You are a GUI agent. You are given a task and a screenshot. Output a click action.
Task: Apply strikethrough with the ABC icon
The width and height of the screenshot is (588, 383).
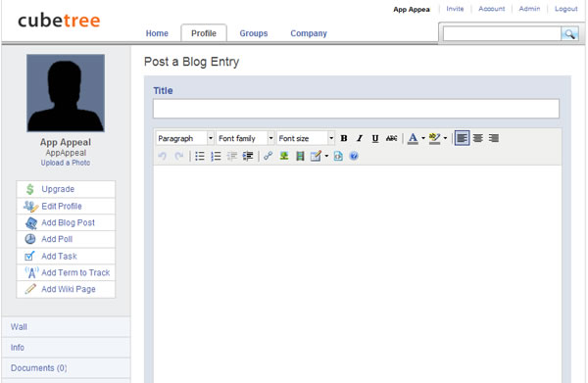point(391,138)
